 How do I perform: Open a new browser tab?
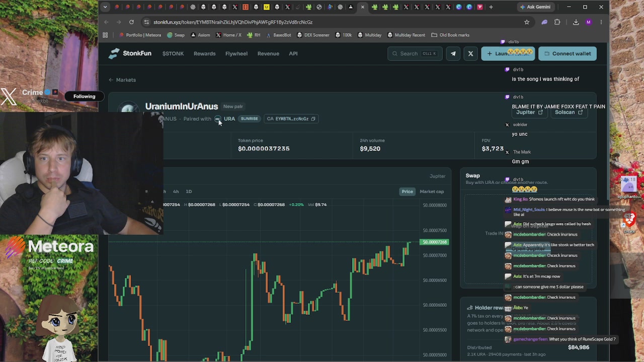pos(491,7)
